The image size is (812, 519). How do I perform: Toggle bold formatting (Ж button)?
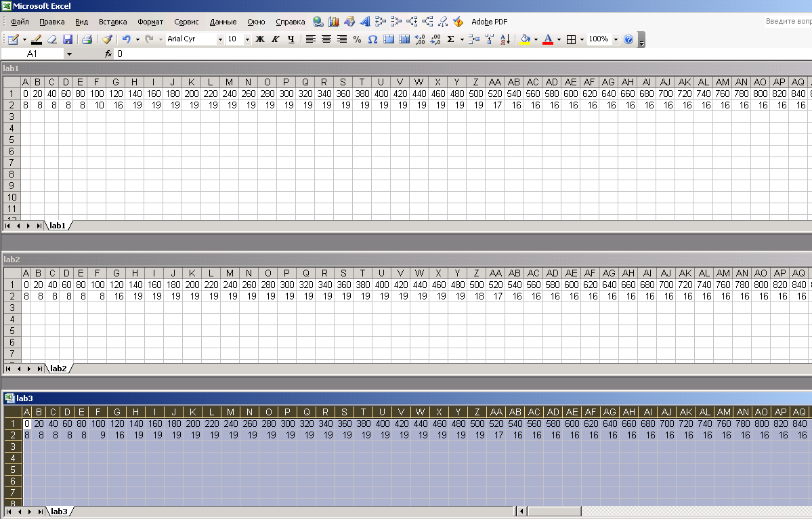click(x=260, y=39)
